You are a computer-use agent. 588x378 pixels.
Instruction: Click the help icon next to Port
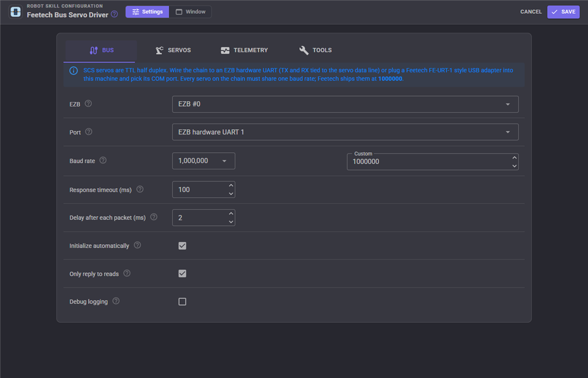88,132
